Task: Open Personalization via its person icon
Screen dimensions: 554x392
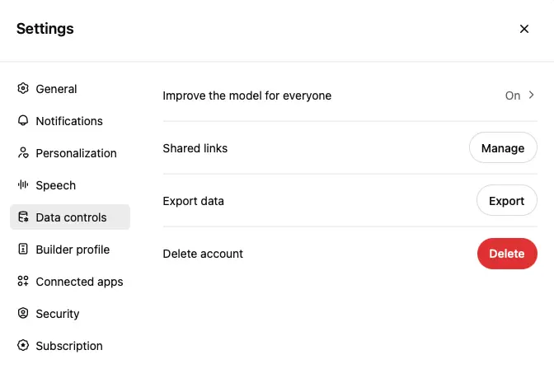Action: coord(23,153)
